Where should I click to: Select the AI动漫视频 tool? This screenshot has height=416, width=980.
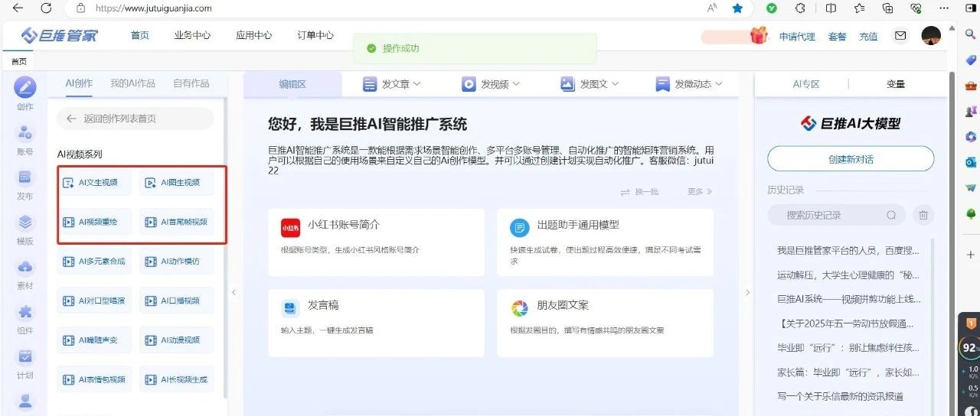(x=178, y=340)
